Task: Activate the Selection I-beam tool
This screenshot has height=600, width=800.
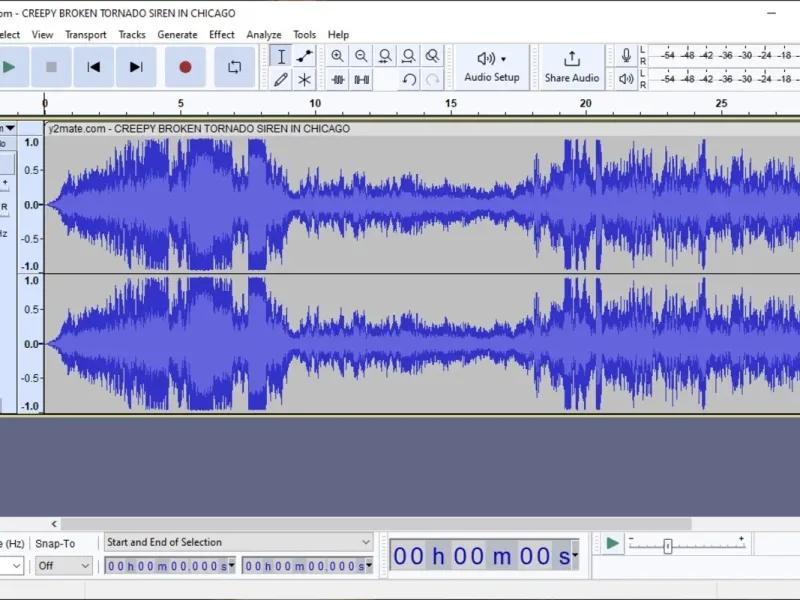Action: (x=281, y=56)
